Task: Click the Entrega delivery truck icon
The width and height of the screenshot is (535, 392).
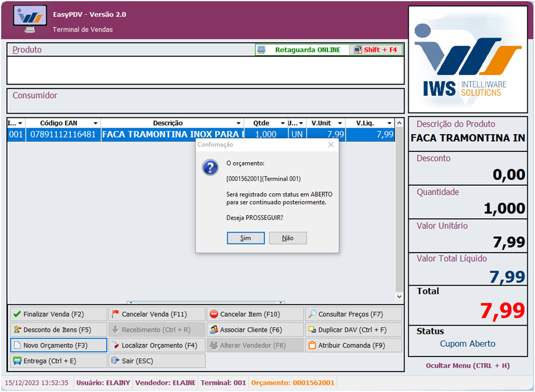Action: click(x=17, y=361)
